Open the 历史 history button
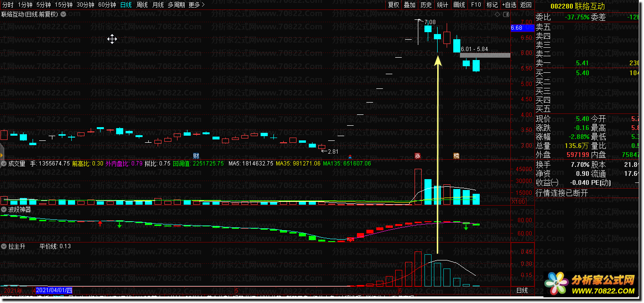Viewport: 644px width, 303px height. click(426, 5)
